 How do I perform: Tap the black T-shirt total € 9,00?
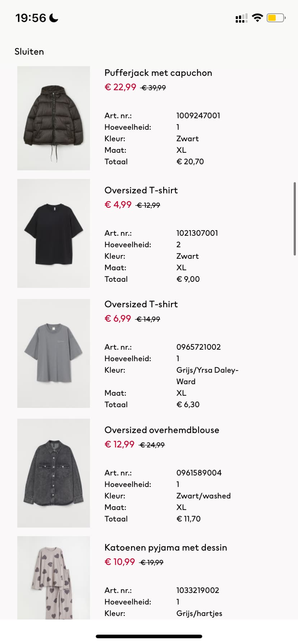click(188, 279)
